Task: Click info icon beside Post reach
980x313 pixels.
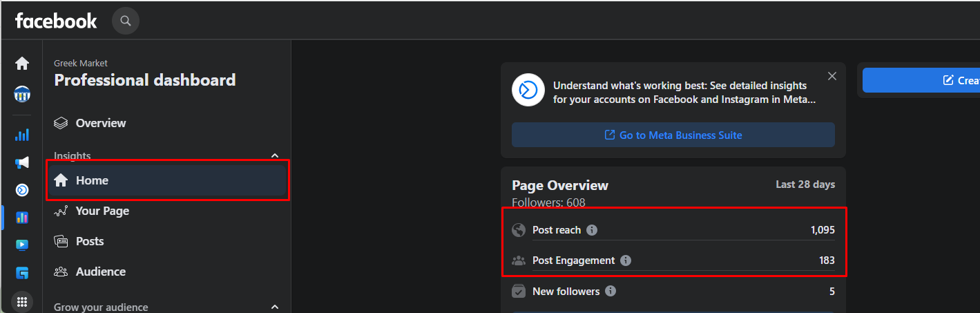Action: coord(592,230)
